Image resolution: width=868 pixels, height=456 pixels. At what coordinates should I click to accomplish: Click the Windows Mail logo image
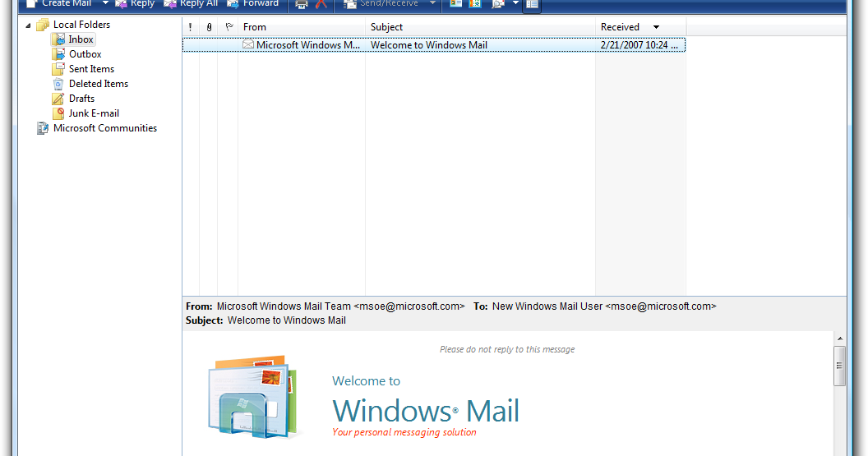click(x=253, y=397)
